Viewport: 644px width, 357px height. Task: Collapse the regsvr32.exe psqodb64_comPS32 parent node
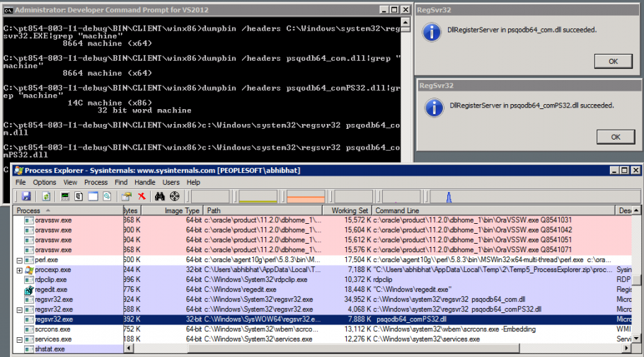(19, 310)
